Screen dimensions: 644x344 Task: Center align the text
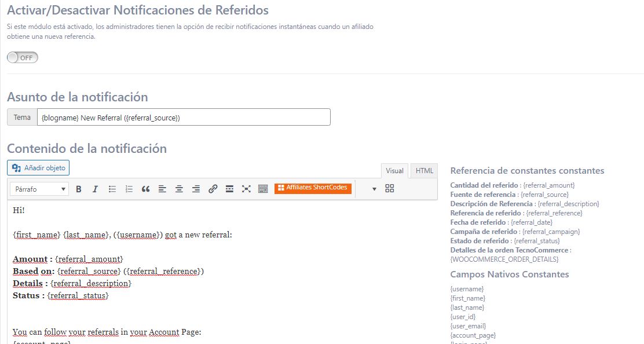click(179, 189)
